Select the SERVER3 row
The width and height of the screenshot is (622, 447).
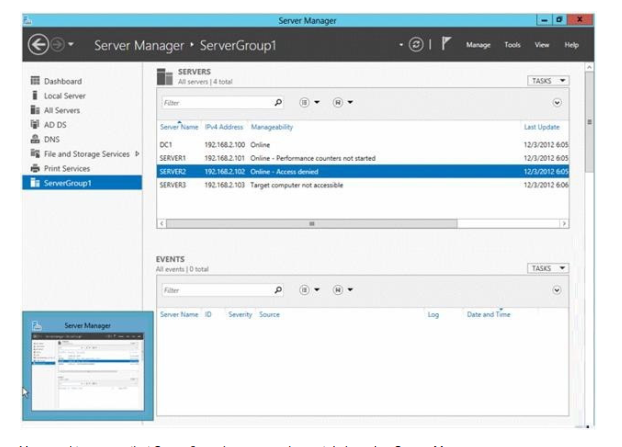[363, 185]
